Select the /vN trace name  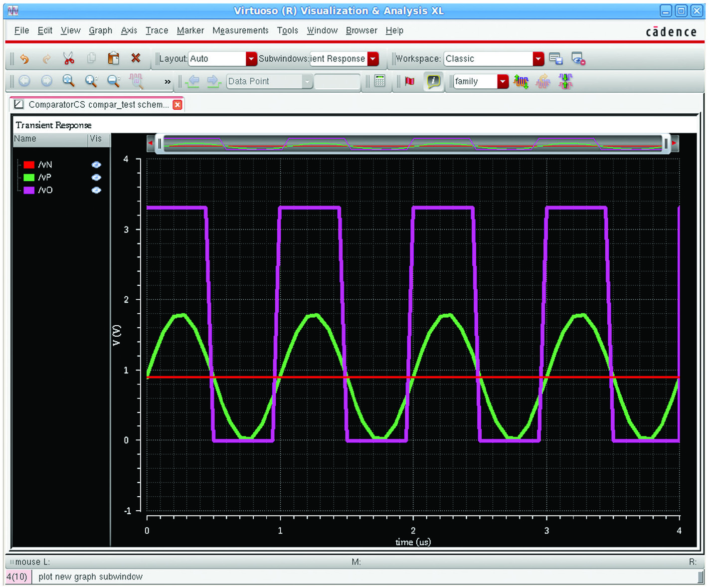(45, 165)
